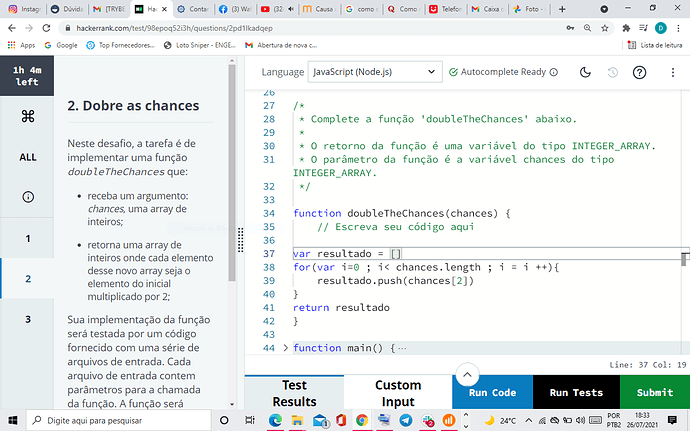Open the editor three-dot options menu
The width and height of the screenshot is (690, 431).
[672, 72]
